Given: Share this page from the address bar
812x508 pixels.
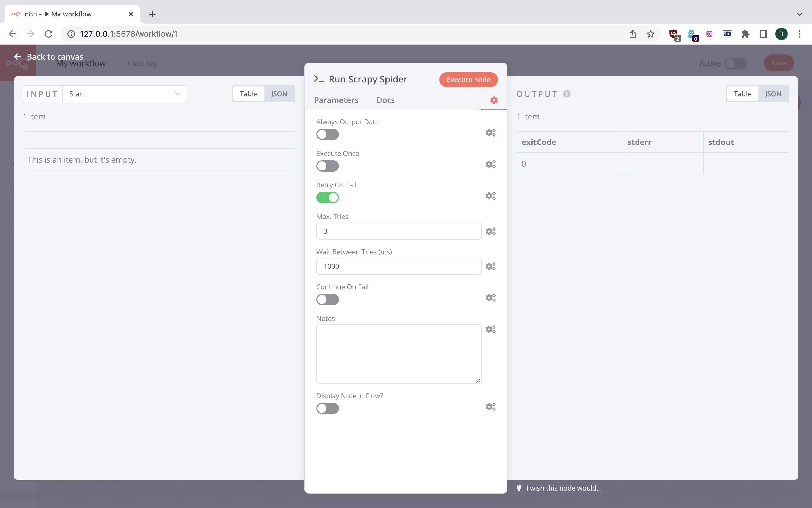Looking at the screenshot, I should click(x=632, y=34).
